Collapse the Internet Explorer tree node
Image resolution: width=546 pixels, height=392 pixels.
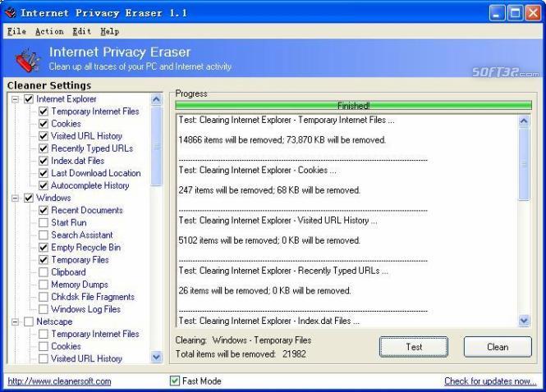[15, 99]
